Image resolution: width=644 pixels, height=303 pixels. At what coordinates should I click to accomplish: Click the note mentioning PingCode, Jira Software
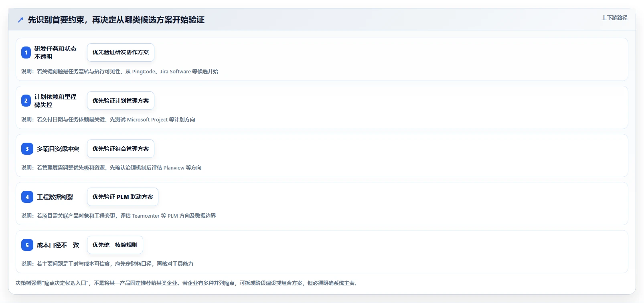tap(120, 71)
